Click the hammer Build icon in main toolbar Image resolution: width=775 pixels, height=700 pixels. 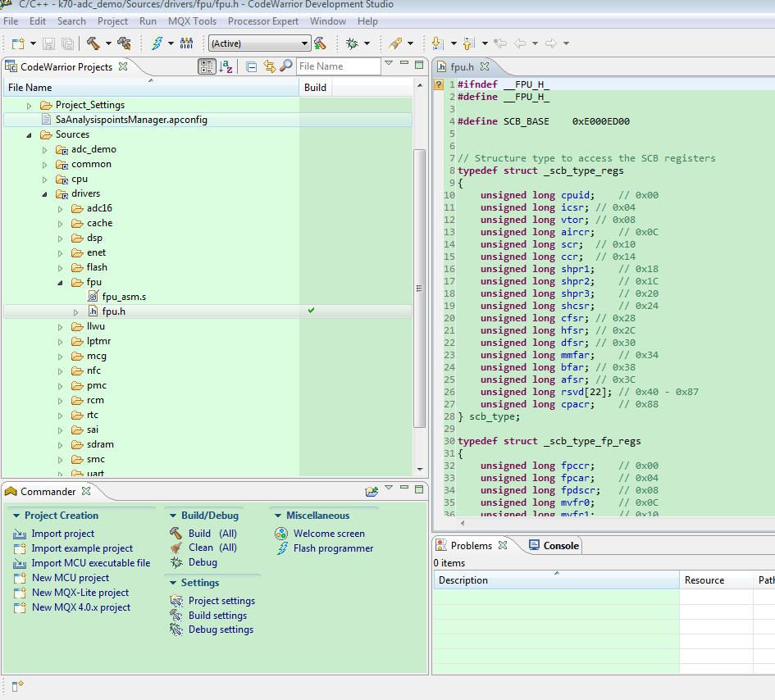93,43
